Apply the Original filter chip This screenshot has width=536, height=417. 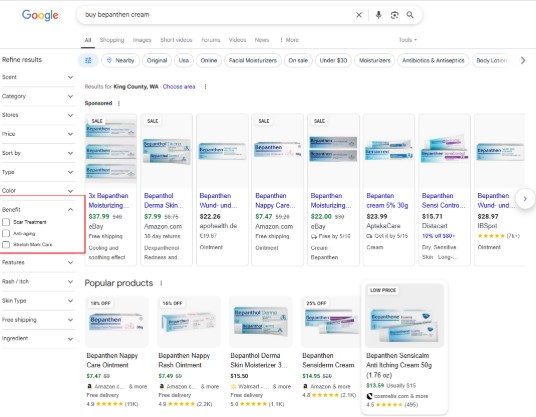tap(157, 60)
